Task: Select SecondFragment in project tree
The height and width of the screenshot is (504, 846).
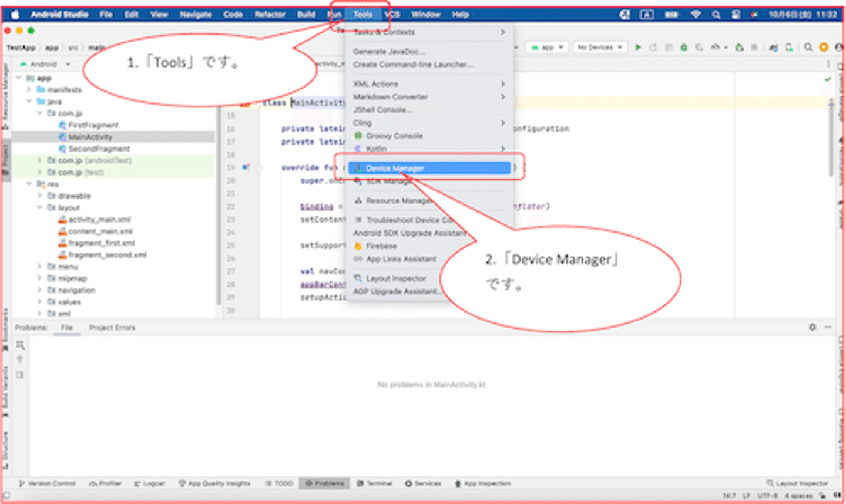Action: pos(99,149)
